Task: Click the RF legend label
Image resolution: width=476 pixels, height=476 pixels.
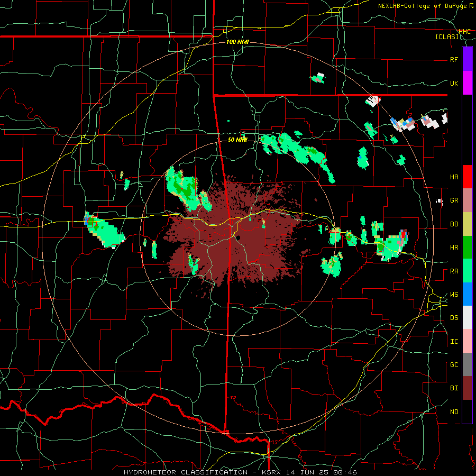Action: pyautogui.click(x=454, y=59)
